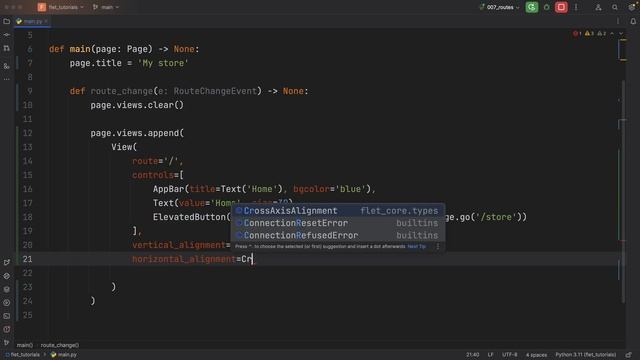
Task: Select the main.py editor tab
Action: click(x=33, y=21)
